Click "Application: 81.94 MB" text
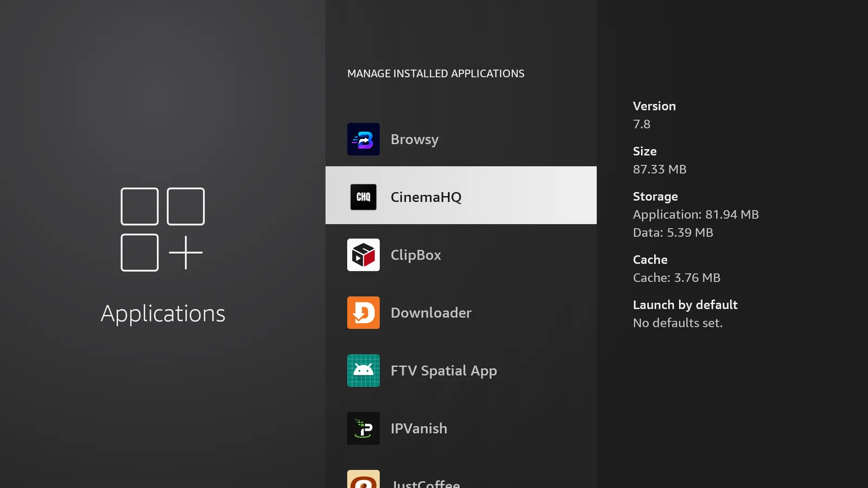Image resolution: width=868 pixels, height=488 pixels. click(696, 215)
